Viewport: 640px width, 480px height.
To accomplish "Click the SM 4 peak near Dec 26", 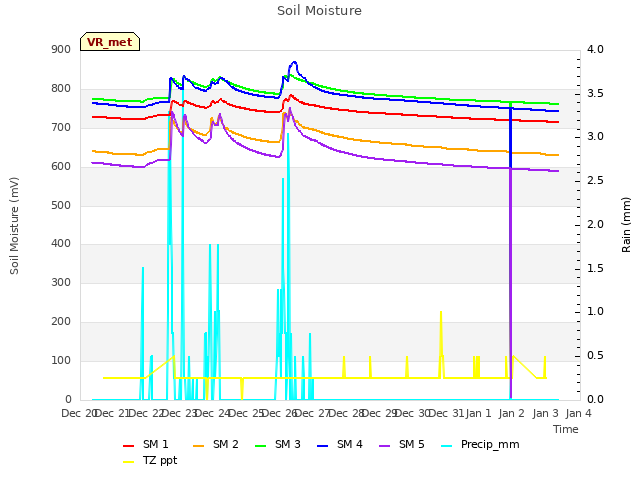I will point(294,62).
